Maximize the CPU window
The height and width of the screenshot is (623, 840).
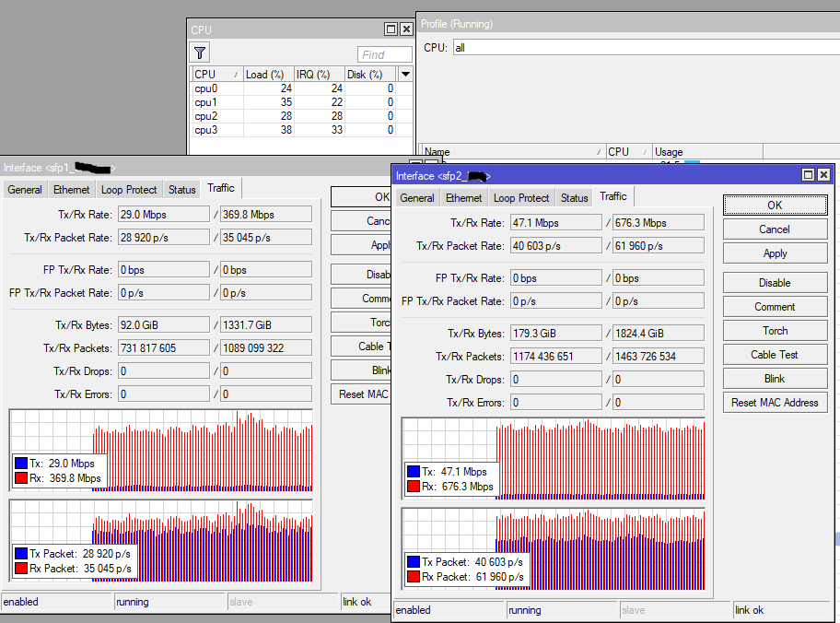tap(391, 29)
